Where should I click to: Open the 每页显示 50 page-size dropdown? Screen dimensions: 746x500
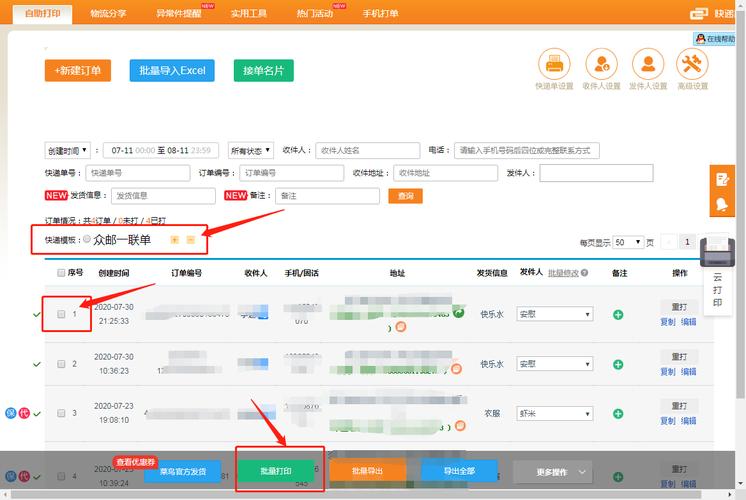tap(628, 242)
